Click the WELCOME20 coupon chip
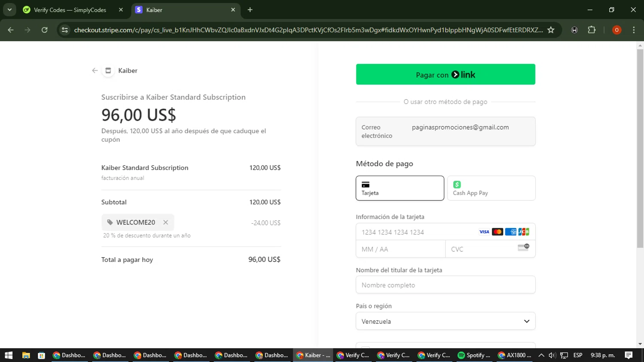This screenshot has width=644, height=362. (x=138, y=222)
